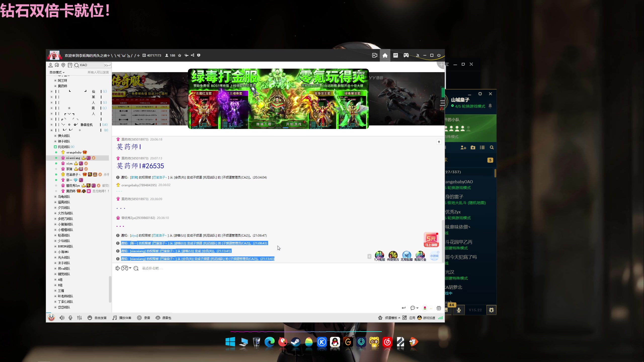Image resolution: width=644 pixels, height=362 pixels.
Task: Open the game controller icon in header
Action: (x=406, y=55)
